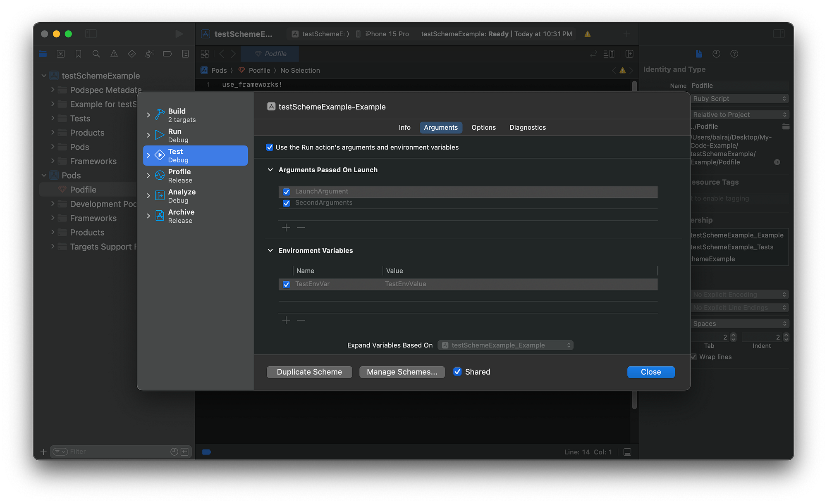Uncheck the TestEnvVar checkbox
This screenshot has height=504, width=827.
pyautogui.click(x=286, y=284)
